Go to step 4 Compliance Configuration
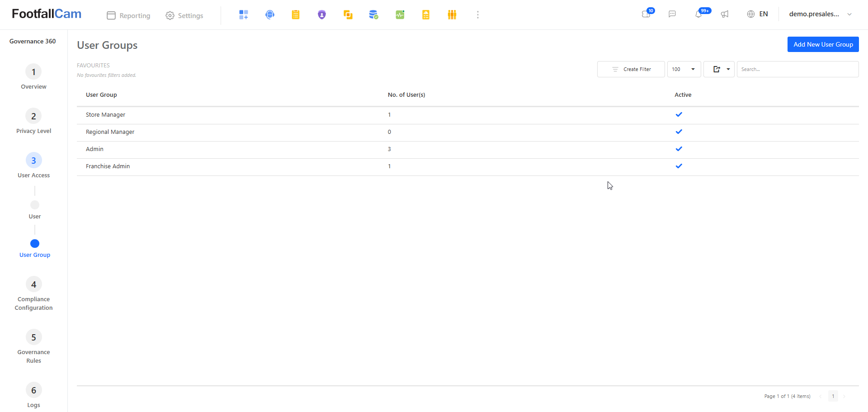Viewport: 868px width, 412px height. pyautogui.click(x=33, y=294)
